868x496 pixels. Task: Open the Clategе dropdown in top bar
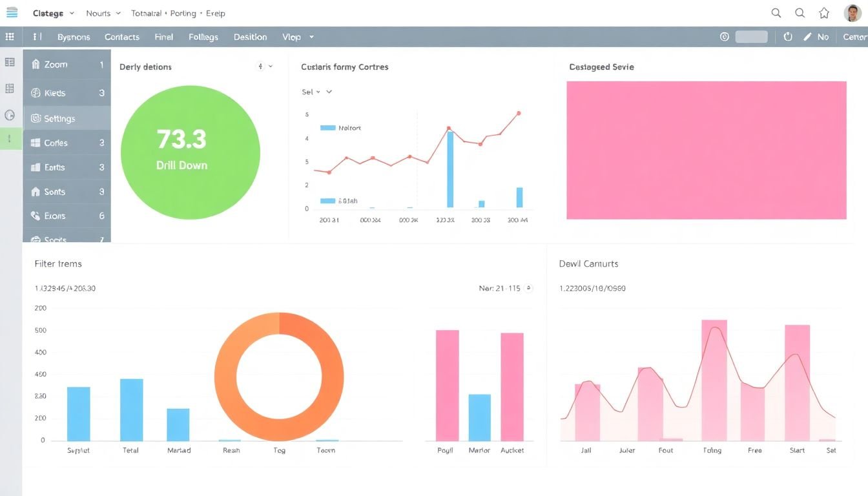click(54, 13)
